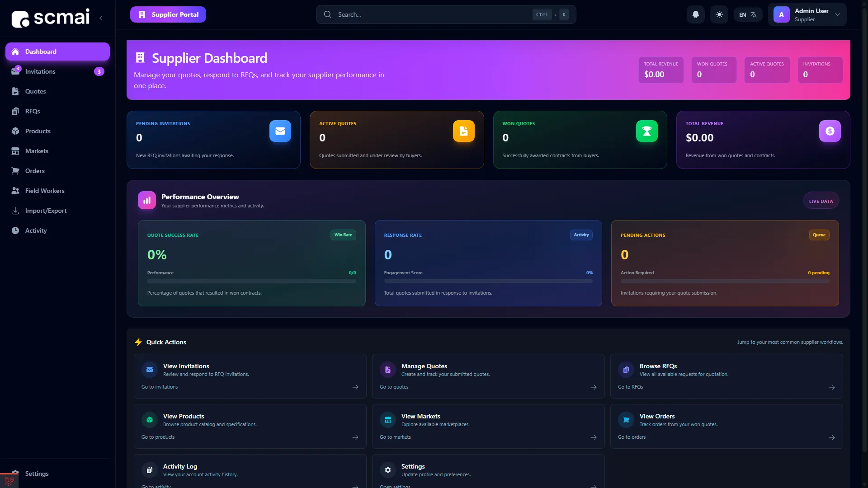This screenshot has width=868, height=488.
Task: Click the Performance Overview chart icon
Action: pyautogui.click(x=147, y=201)
